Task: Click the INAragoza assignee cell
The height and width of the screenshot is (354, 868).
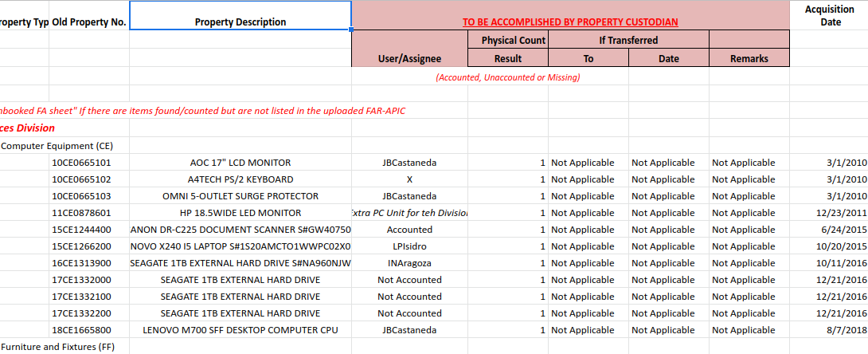Action: point(409,263)
